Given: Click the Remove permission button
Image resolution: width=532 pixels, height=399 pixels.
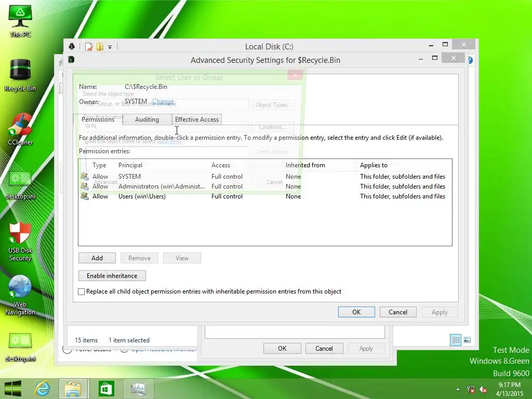Looking at the screenshot, I should [x=139, y=258].
